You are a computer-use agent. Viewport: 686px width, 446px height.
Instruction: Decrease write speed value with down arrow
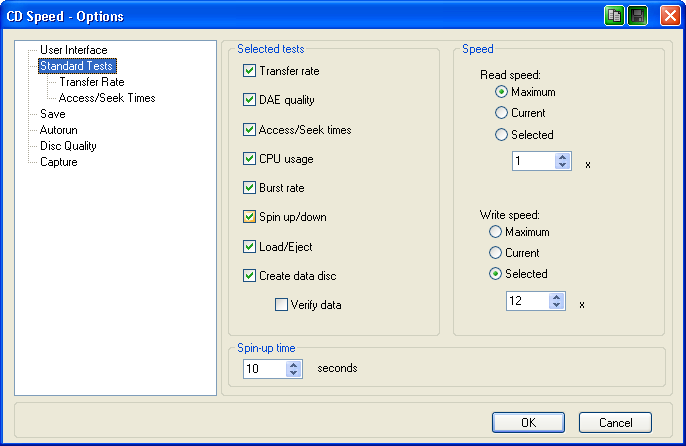tap(556, 305)
